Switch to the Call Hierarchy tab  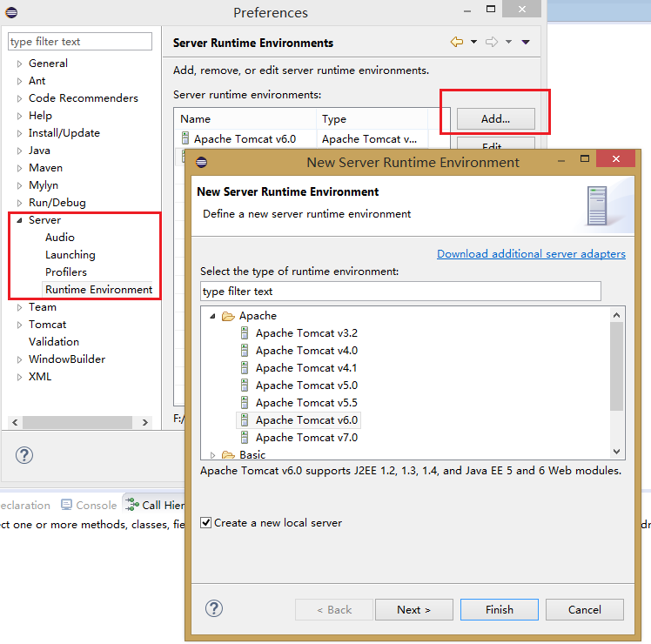point(155,505)
